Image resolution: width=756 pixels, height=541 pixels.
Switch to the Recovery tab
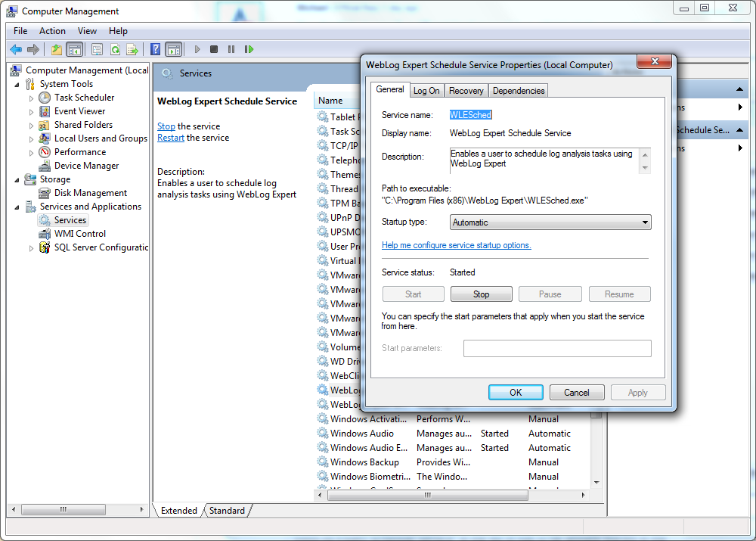466,91
